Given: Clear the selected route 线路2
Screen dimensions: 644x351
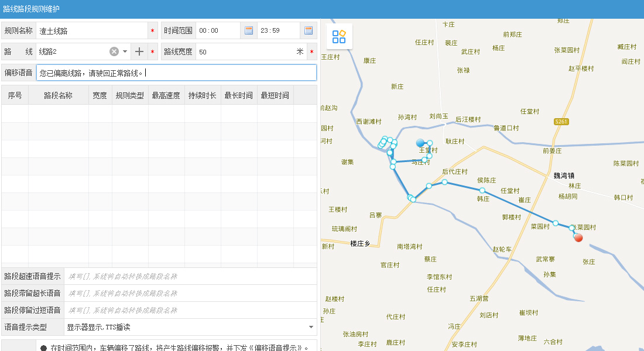Looking at the screenshot, I should 114,51.
